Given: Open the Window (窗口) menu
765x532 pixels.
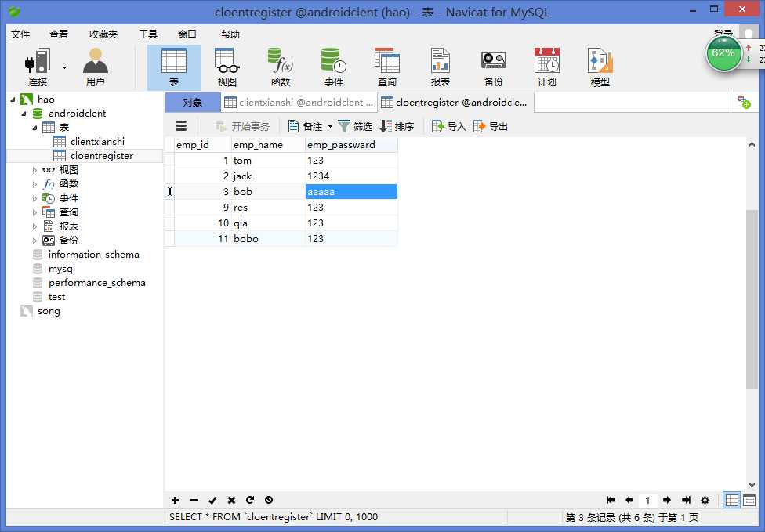Looking at the screenshot, I should (x=187, y=34).
